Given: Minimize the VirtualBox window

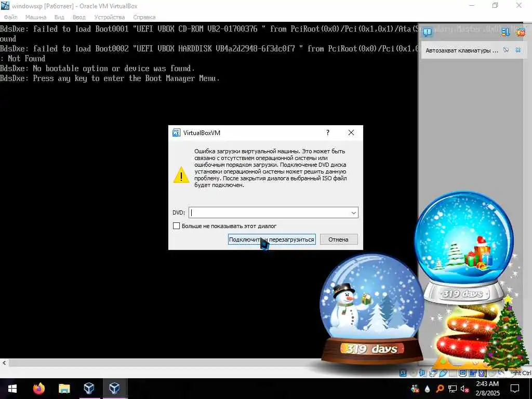Looking at the screenshot, I should (472, 5).
